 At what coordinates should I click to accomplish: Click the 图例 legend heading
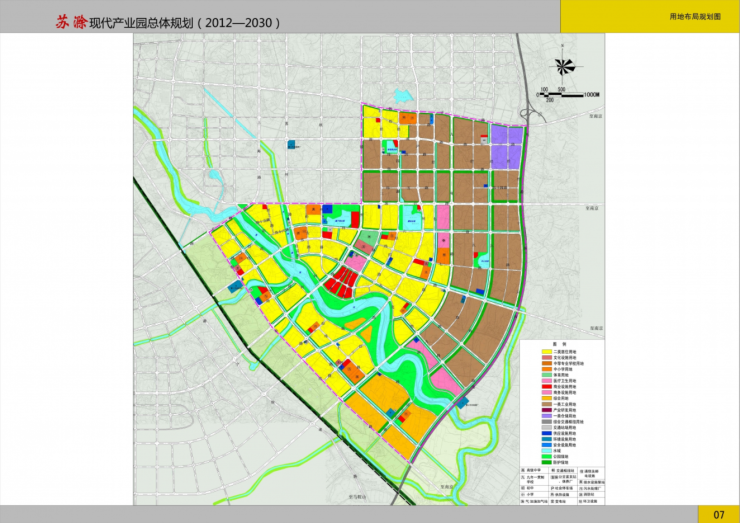(x=560, y=344)
